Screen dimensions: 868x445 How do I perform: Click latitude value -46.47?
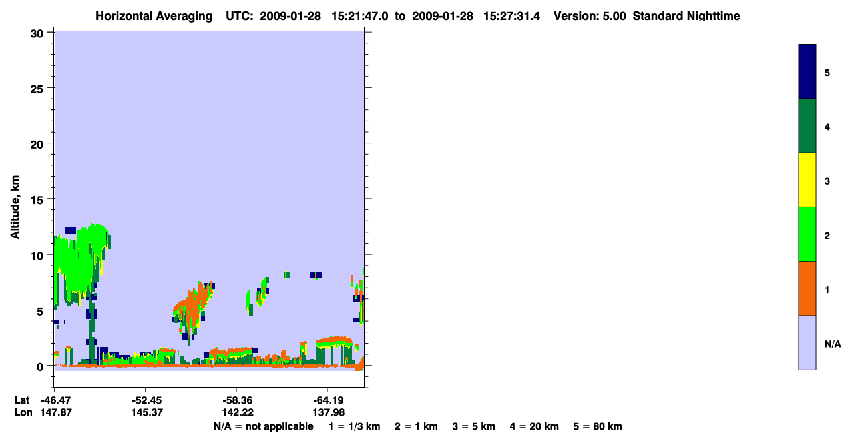click(x=55, y=400)
